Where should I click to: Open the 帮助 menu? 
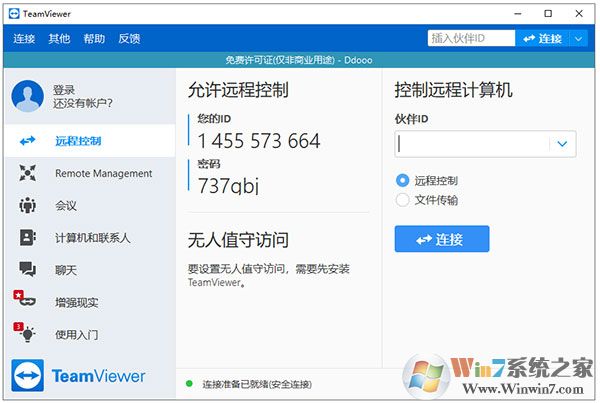94,39
